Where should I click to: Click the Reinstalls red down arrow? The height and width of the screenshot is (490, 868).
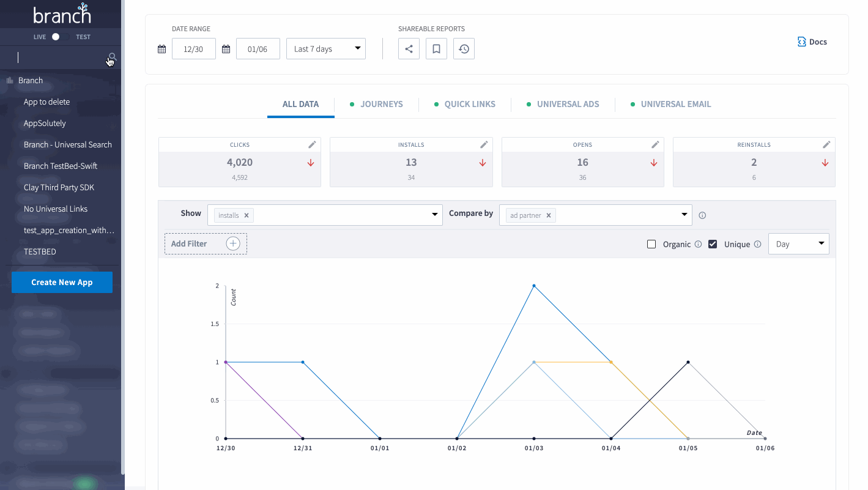(825, 163)
